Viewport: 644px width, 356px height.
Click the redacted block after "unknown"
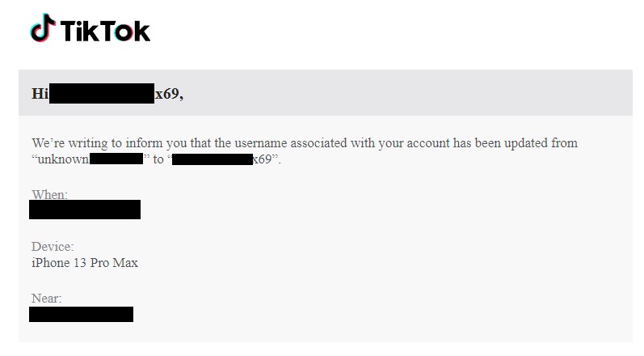click(116, 159)
